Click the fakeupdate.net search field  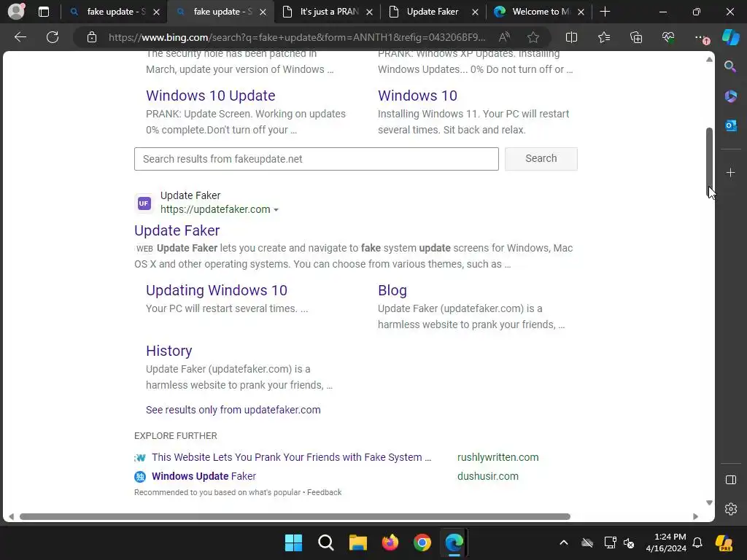click(x=317, y=159)
